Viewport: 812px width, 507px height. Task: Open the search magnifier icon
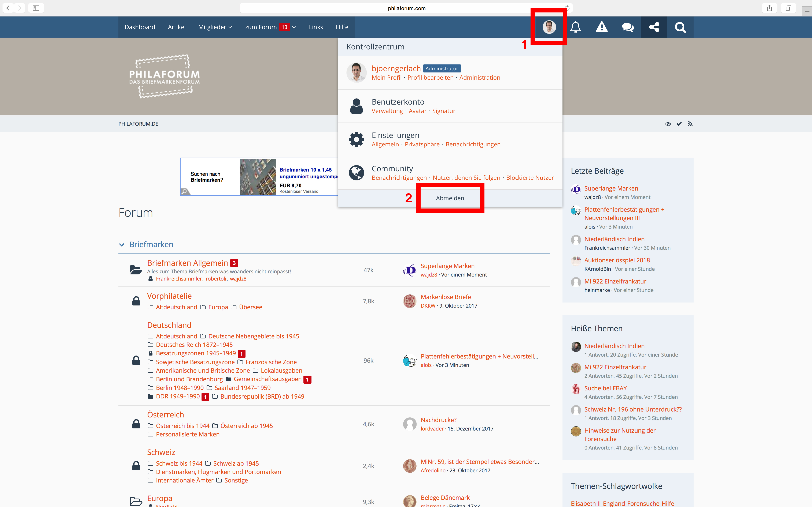tap(680, 27)
